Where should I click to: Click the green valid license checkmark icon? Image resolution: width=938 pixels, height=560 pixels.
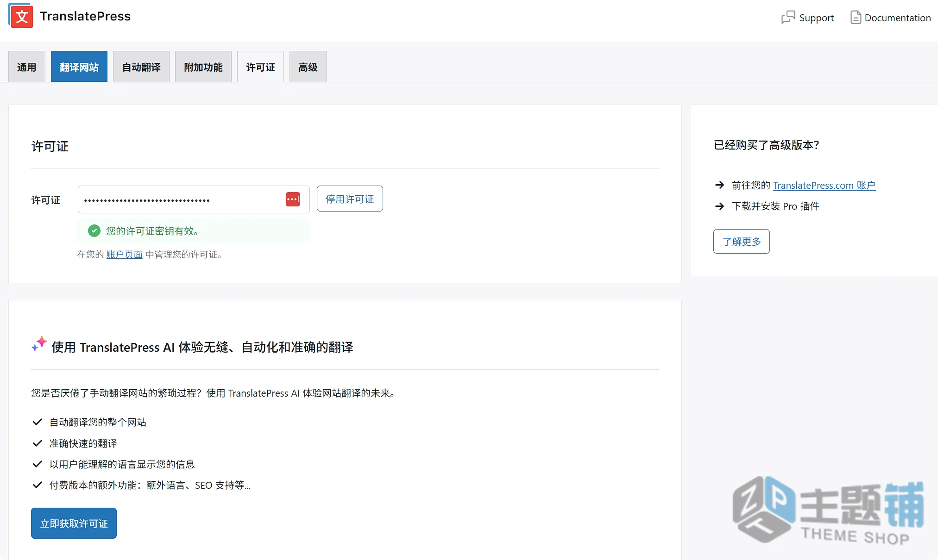[94, 230]
